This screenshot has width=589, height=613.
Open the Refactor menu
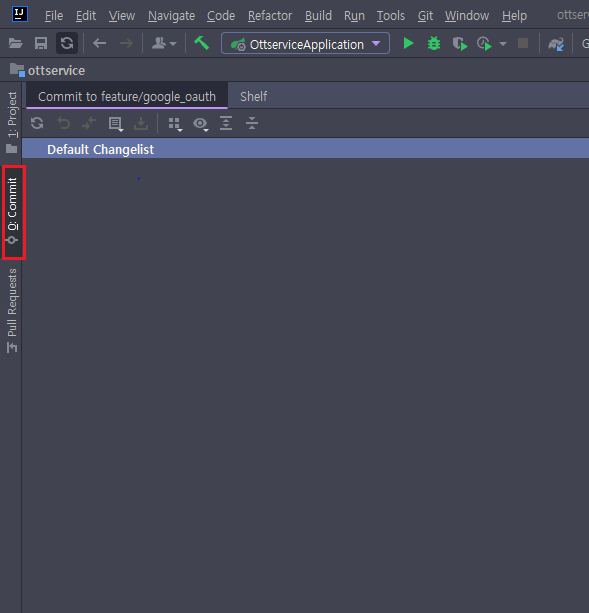tap(270, 16)
